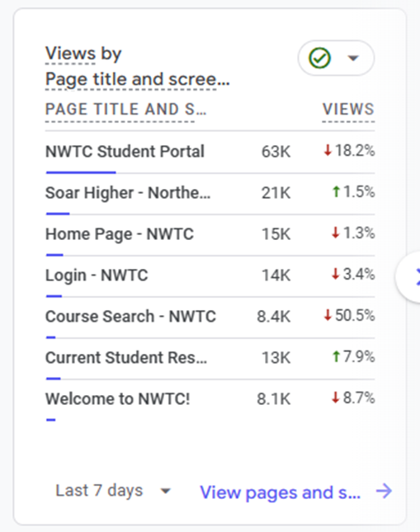The height and width of the screenshot is (532, 420).
Task: Select the Home Page - NWTC row
Action: click(x=210, y=235)
